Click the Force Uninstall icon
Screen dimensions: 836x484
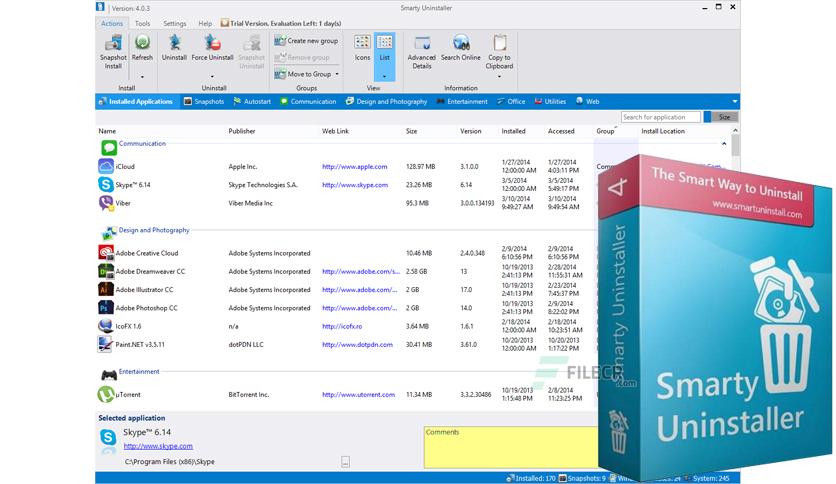[212, 43]
